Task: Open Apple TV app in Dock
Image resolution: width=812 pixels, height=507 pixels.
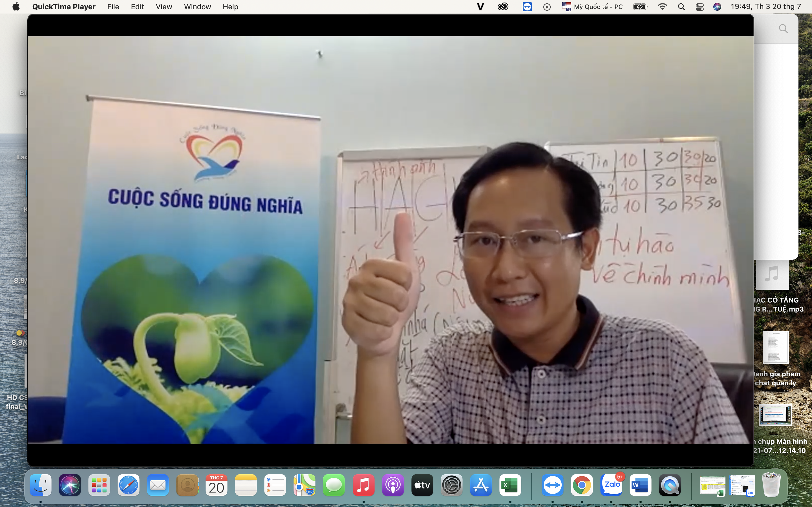Action: pos(422,485)
